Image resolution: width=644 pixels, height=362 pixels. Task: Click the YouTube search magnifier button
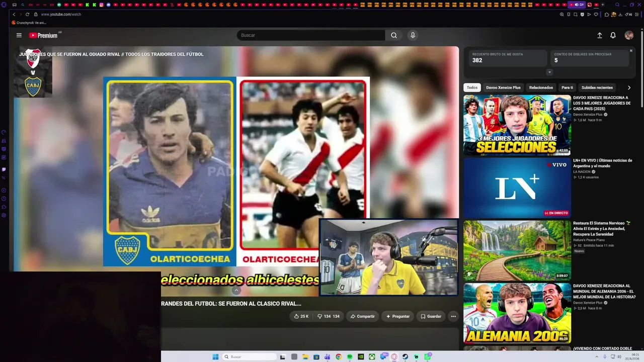pos(394,35)
